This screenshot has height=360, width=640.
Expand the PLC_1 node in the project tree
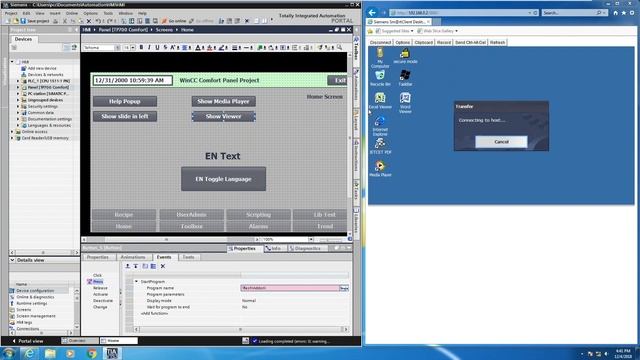click(x=18, y=81)
